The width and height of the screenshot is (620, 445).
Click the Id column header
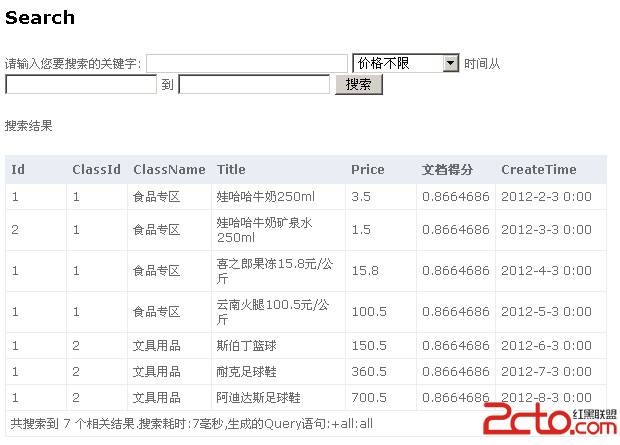[x=18, y=170]
